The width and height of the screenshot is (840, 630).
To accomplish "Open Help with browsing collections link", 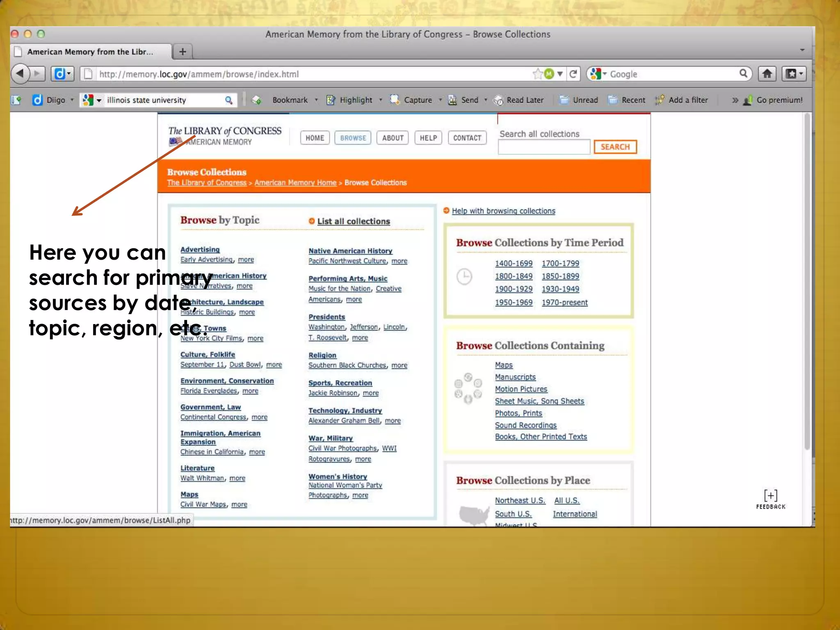I will point(503,211).
